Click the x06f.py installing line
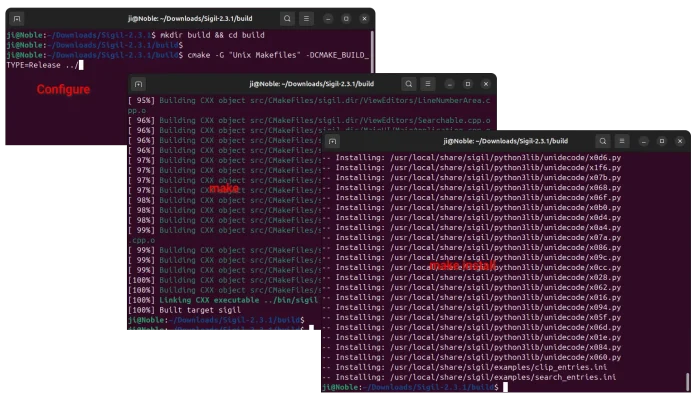The width and height of the screenshot is (700, 397). 471,197
